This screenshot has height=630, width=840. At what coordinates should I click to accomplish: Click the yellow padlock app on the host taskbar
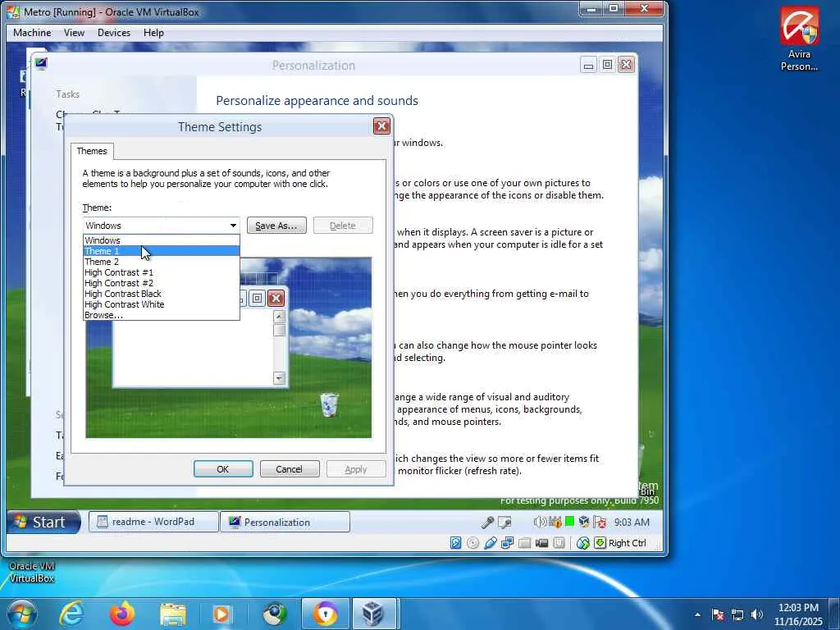click(x=325, y=614)
